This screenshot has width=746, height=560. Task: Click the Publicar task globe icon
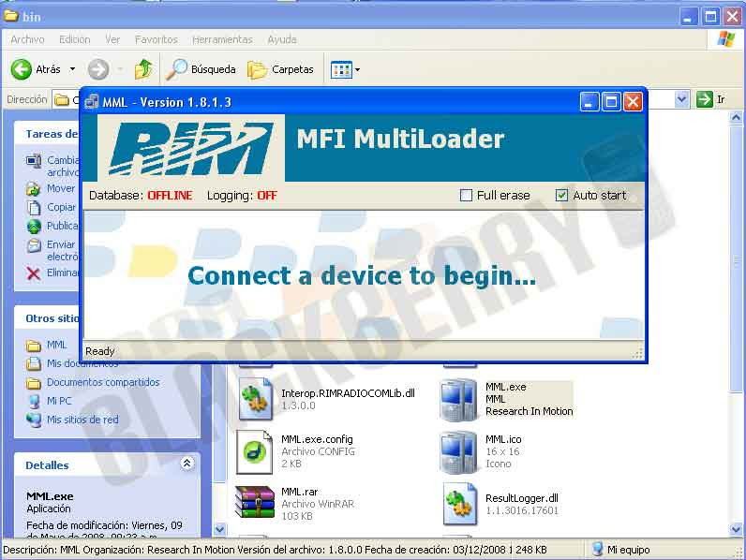click(34, 227)
